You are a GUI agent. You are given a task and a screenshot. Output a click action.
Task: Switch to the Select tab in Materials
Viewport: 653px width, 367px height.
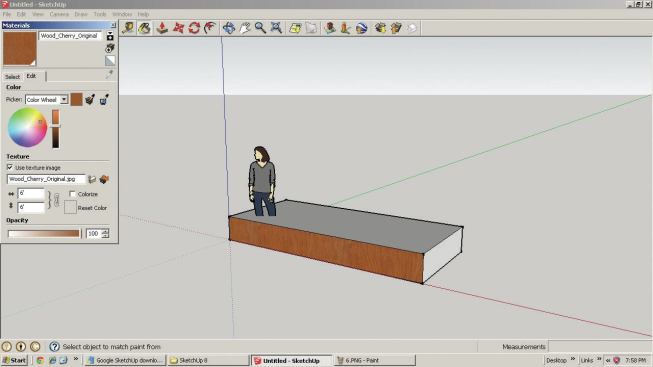click(x=12, y=77)
